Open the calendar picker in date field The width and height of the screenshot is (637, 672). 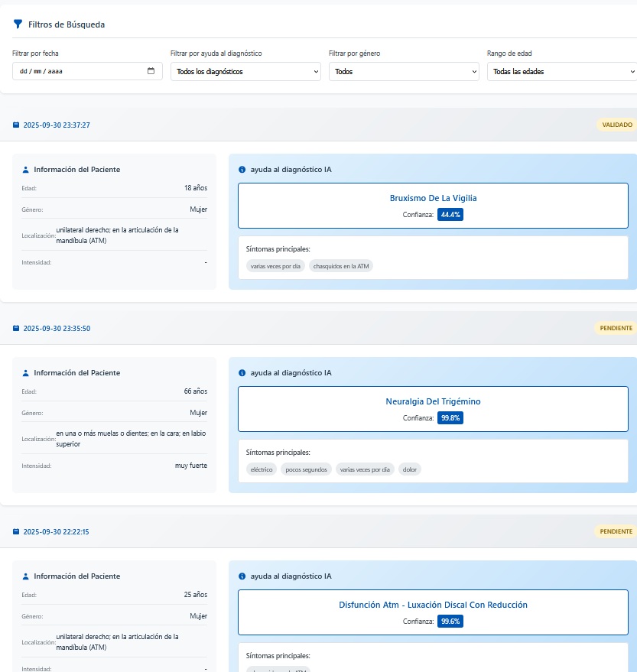tap(151, 71)
